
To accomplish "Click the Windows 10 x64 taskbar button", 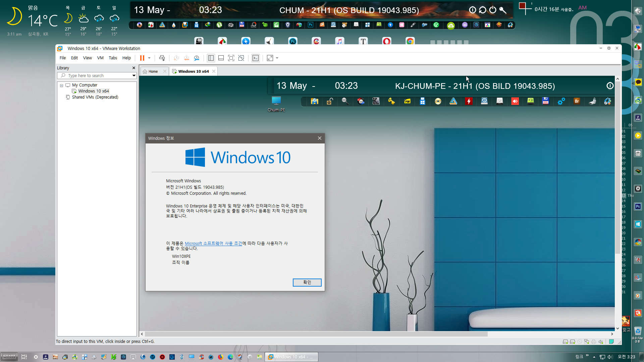I will coord(291,357).
